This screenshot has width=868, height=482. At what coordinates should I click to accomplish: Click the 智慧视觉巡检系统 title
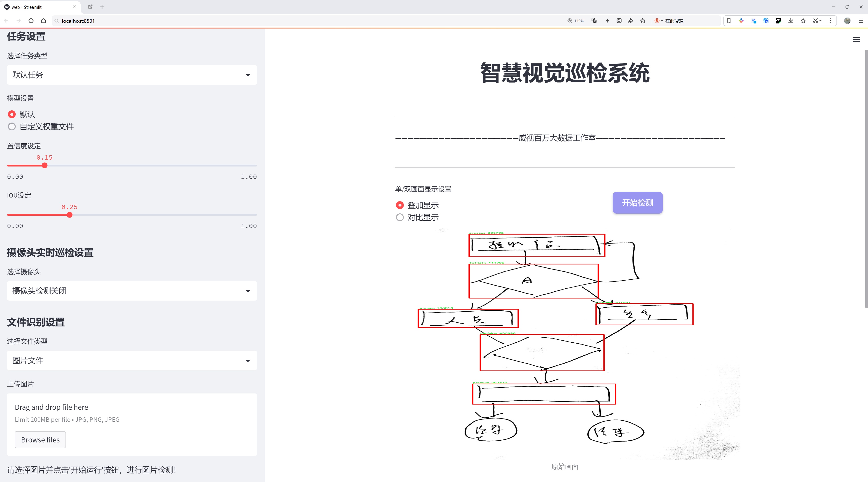(565, 73)
